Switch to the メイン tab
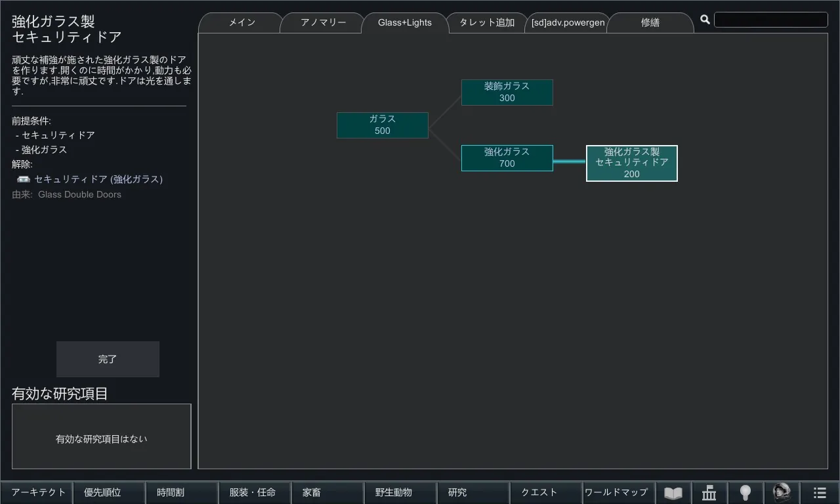Screen dimensions: 840x504 click(x=241, y=23)
